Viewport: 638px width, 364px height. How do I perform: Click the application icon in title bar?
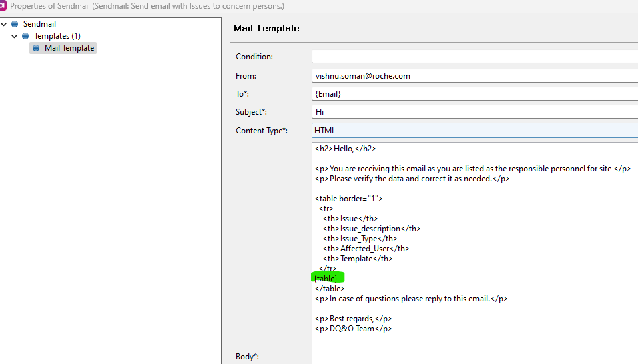point(3,6)
